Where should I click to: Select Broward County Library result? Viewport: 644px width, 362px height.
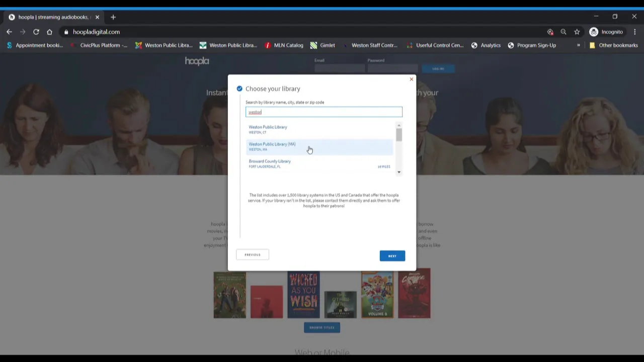point(320,163)
